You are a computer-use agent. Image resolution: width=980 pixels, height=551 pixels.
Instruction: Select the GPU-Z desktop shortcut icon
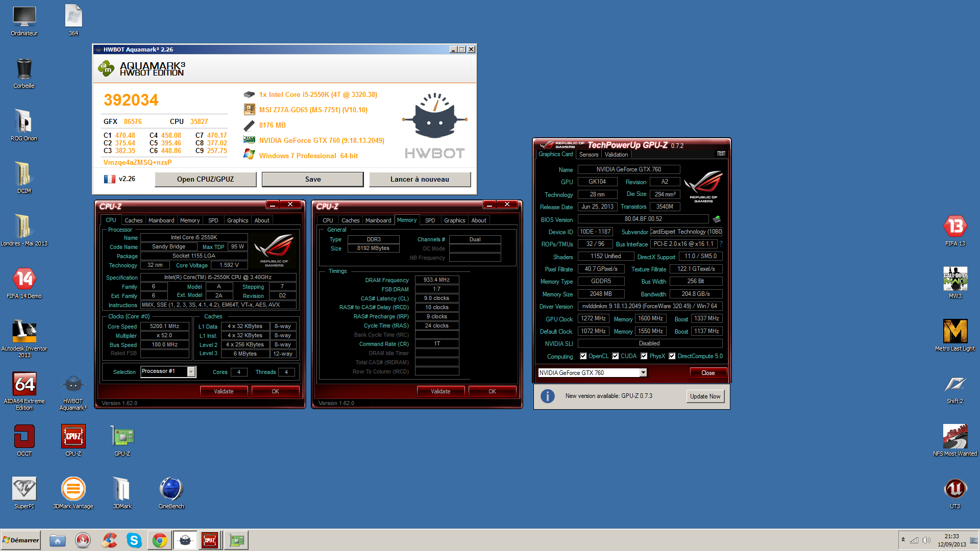(x=122, y=440)
